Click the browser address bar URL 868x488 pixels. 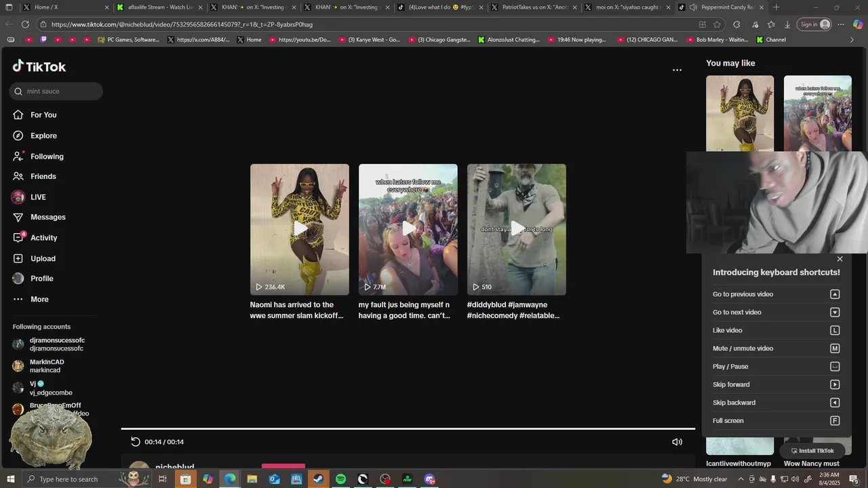182,24
